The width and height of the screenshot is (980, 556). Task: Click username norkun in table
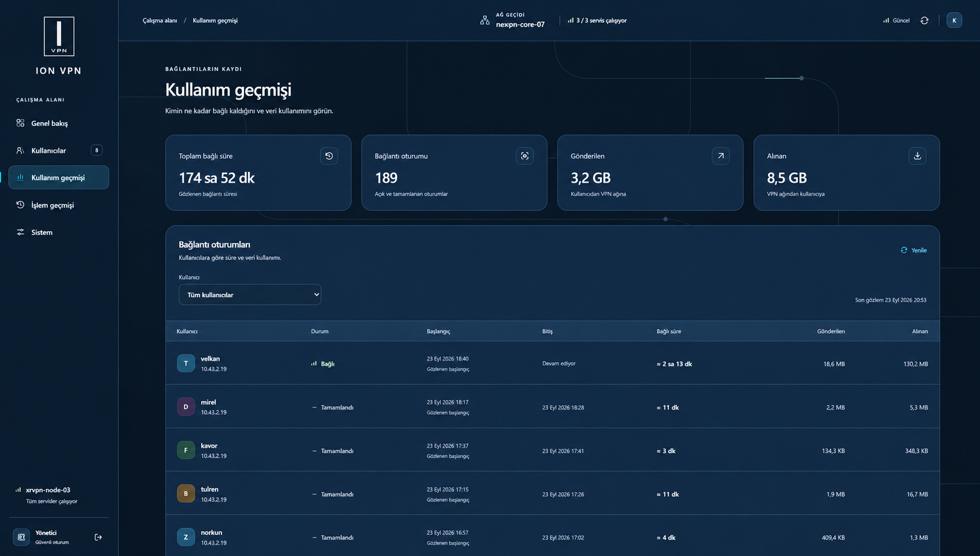[211, 532]
